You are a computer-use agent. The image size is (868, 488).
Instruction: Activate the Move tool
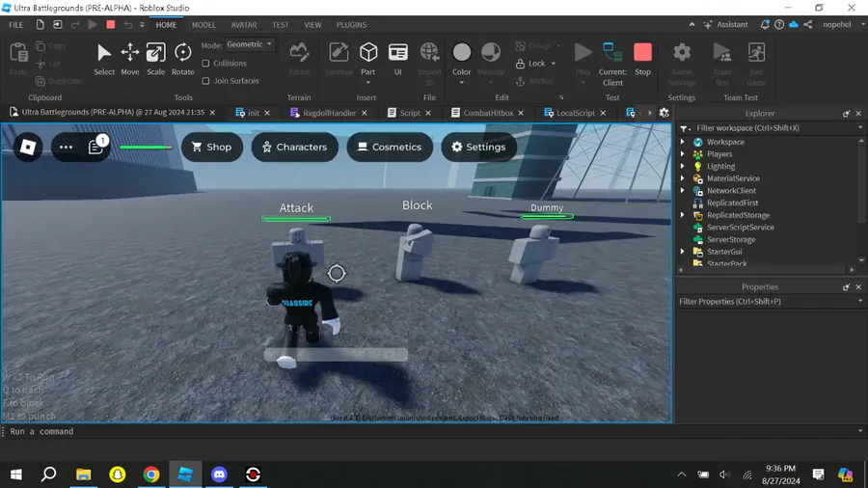pyautogui.click(x=130, y=59)
